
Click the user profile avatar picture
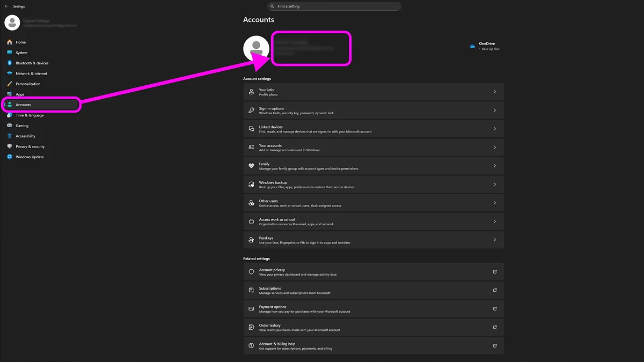(256, 48)
